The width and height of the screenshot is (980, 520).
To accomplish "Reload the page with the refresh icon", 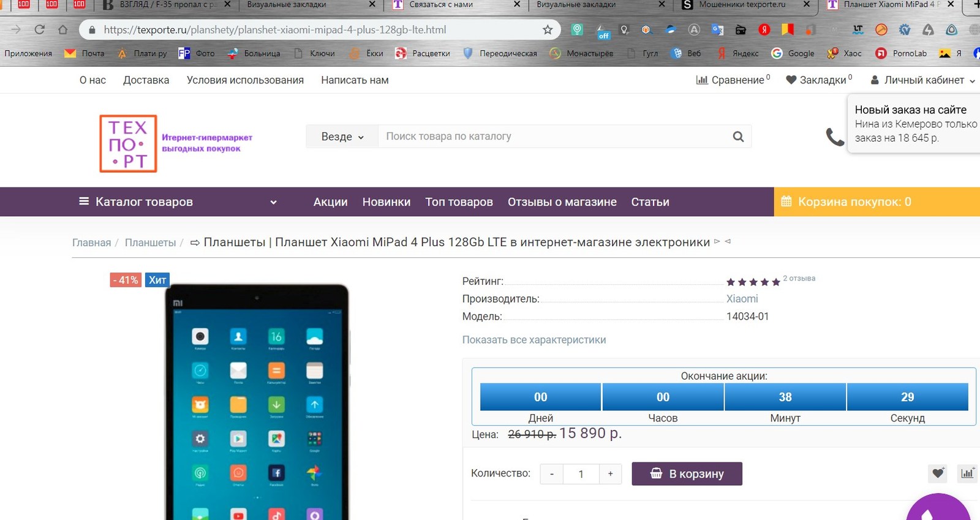I will (40, 29).
